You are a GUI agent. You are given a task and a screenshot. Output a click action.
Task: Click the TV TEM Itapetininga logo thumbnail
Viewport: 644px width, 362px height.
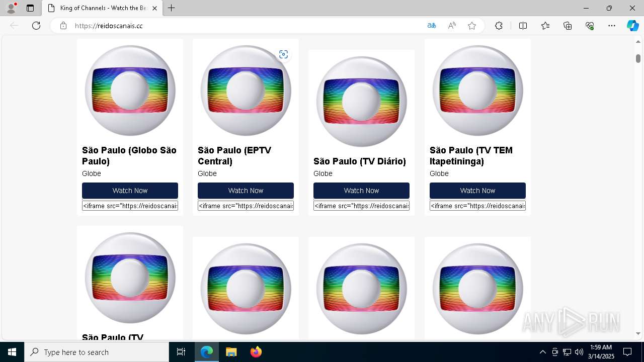coord(477,90)
